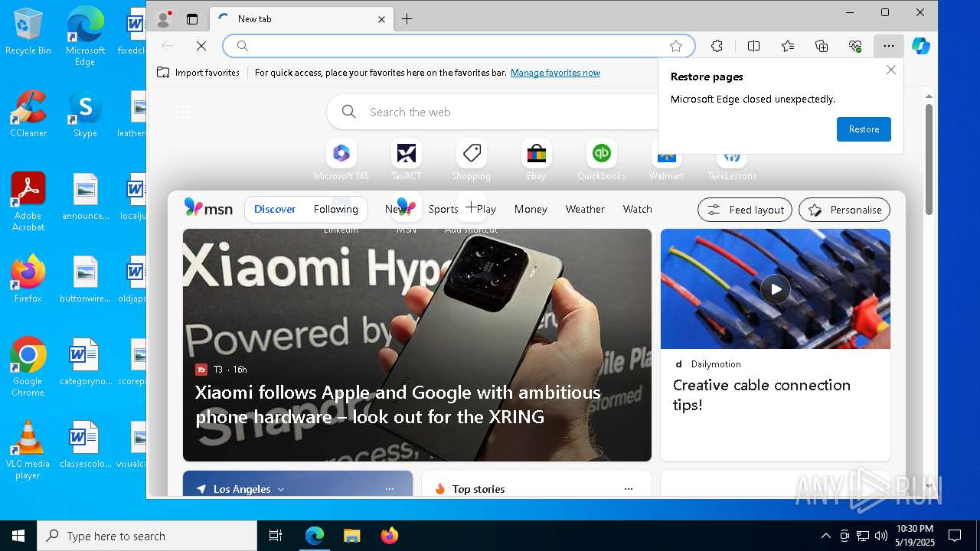Image resolution: width=980 pixels, height=551 pixels.
Task: Open Browser essentials heart icon
Action: tap(856, 46)
